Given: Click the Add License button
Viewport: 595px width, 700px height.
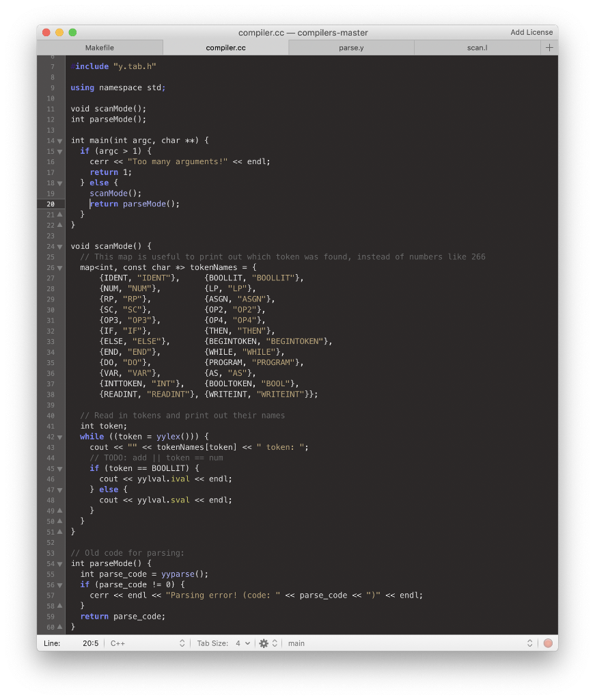Looking at the screenshot, I should (531, 32).
